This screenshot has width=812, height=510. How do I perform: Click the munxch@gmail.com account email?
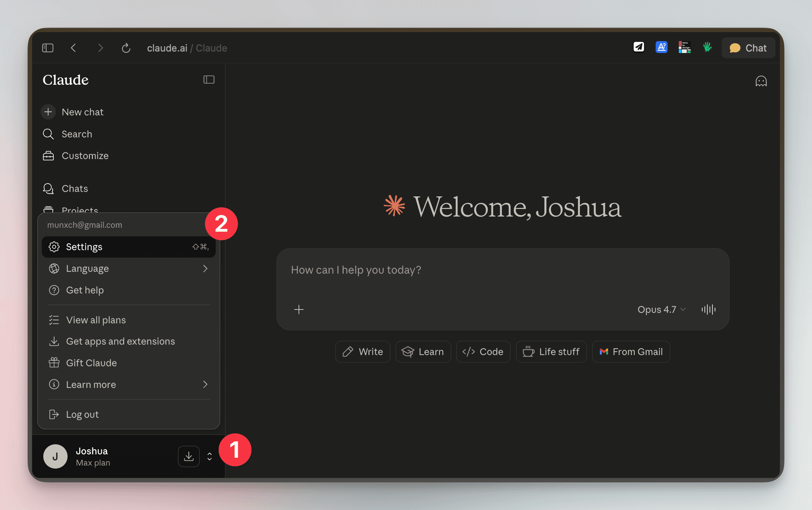[x=85, y=225]
